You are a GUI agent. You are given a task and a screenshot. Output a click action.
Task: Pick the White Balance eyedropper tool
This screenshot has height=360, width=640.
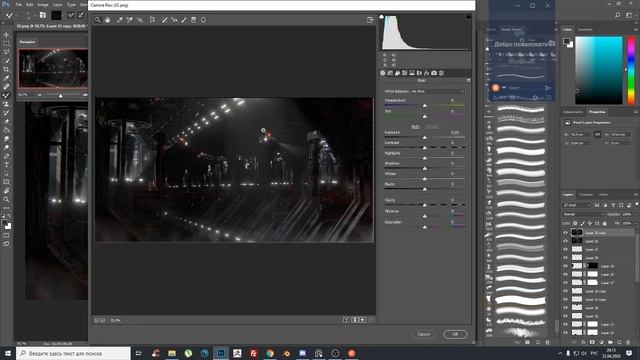click(x=120, y=20)
